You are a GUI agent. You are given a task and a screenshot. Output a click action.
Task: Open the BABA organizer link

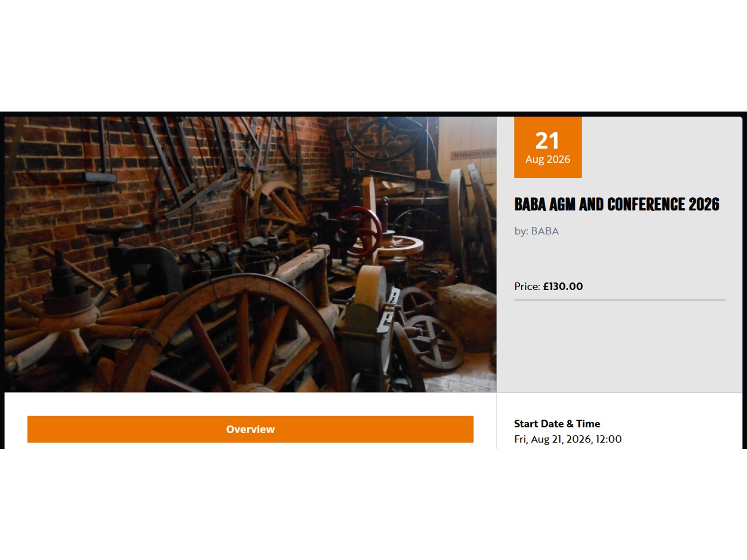[x=545, y=231]
